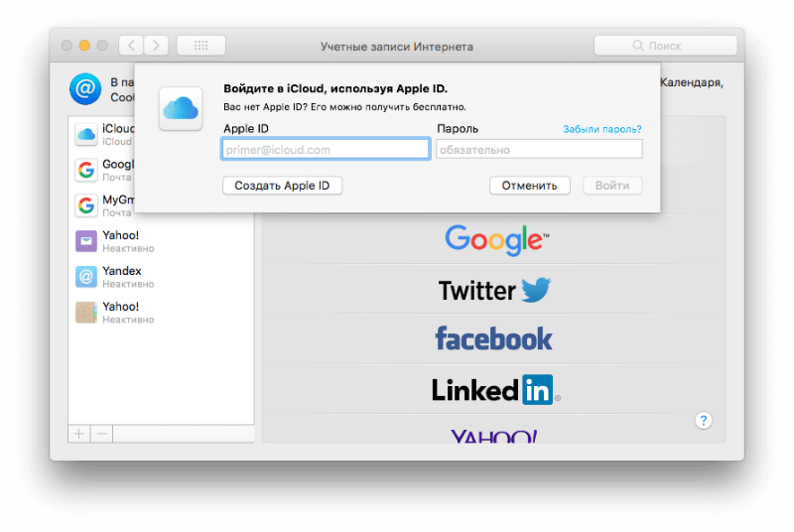Viewport: 794px width, 532px height.
Task: Open the Забыли пароль? link
Action: [602, 129]
